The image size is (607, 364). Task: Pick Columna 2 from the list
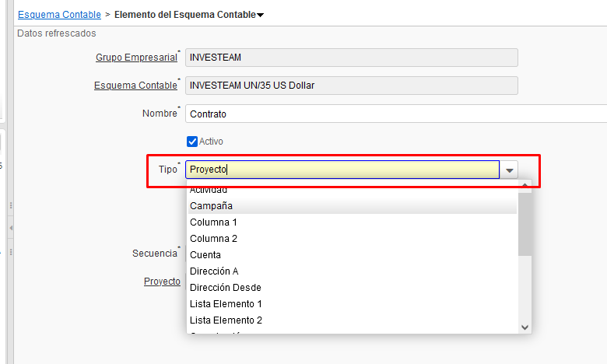click(x=213, y=239)
